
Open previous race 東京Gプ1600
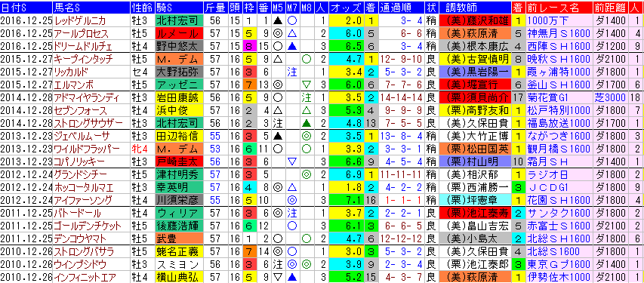coord(559,264)
